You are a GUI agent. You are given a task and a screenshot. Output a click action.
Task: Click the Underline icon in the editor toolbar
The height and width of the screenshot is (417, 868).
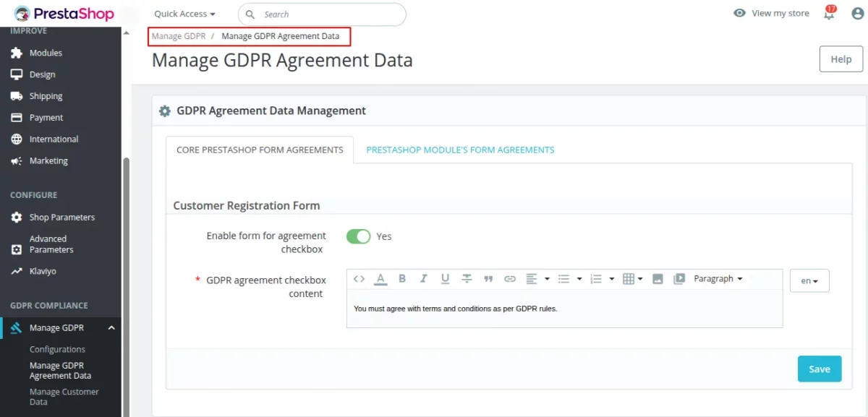tap(444, 278)
